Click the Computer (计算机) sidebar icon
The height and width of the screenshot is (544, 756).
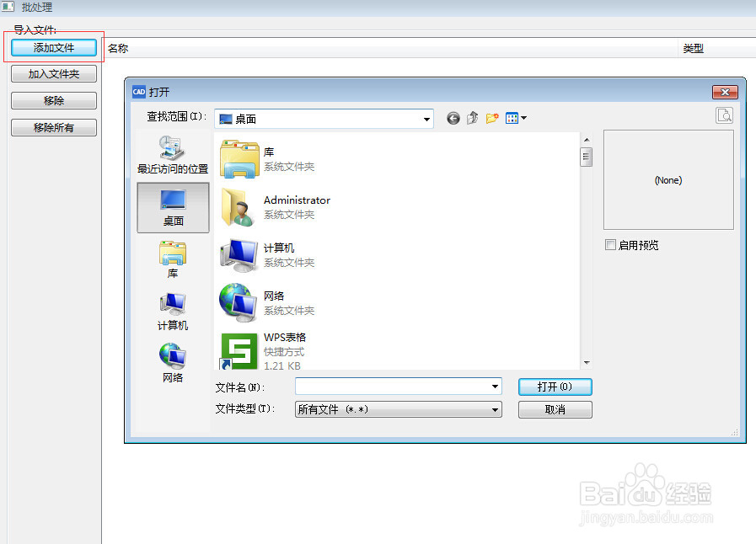172,310
